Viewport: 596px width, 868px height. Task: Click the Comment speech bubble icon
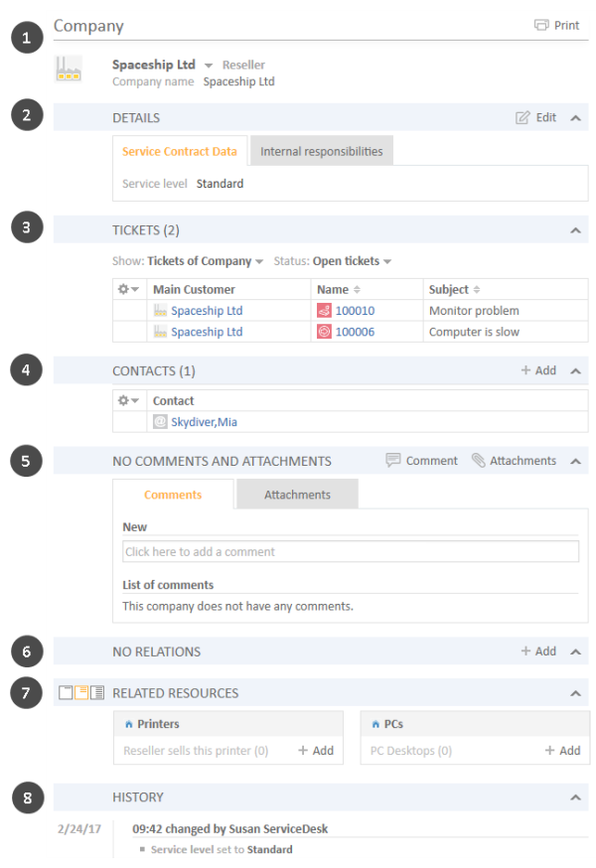click(392, 460)
